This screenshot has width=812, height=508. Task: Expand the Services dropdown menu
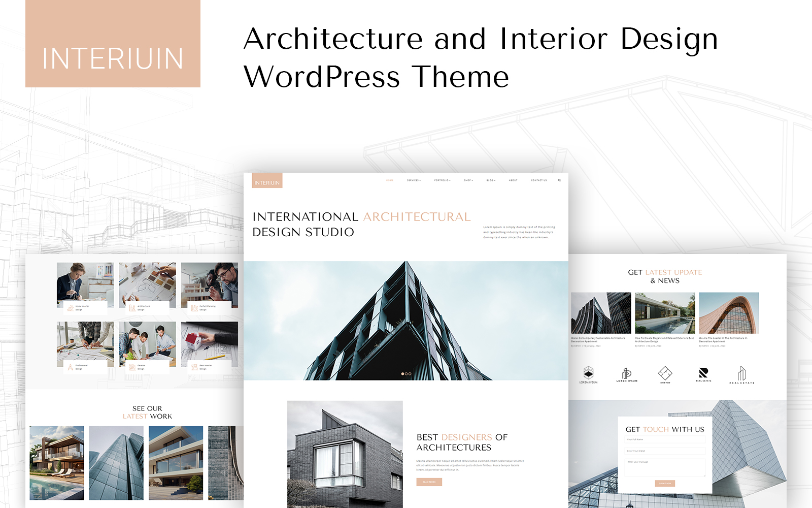(x=414, y=180)
